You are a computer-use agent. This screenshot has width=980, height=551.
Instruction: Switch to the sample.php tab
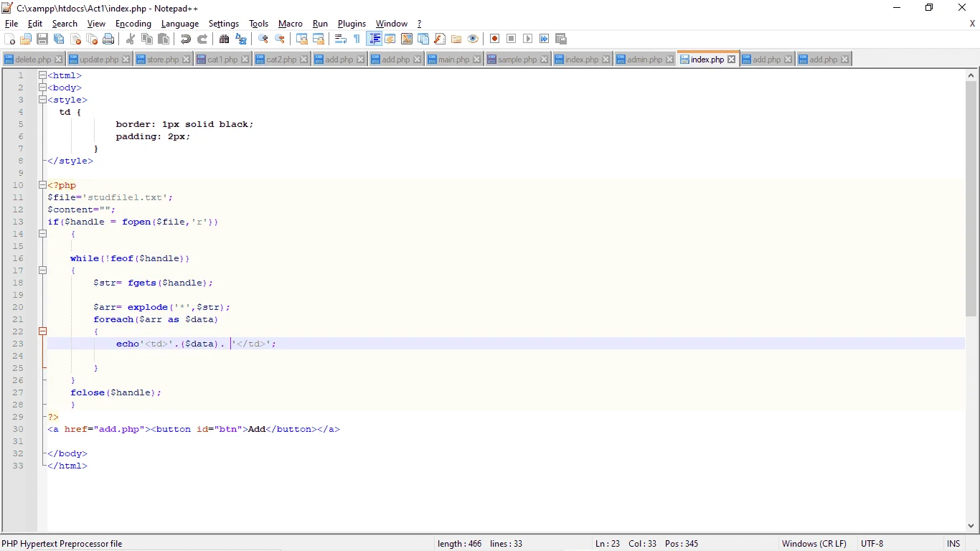(517, 60)
